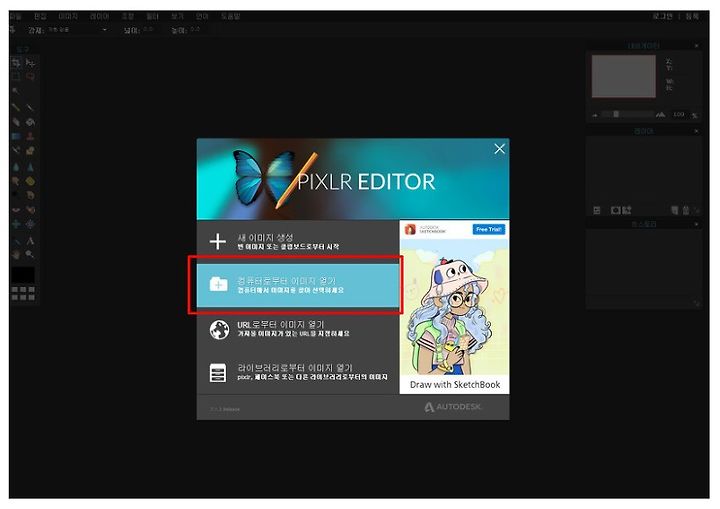Click the navigator zoom percentage field
The width and height of the screenshot is (720, 509).
[x=679, y=114]
